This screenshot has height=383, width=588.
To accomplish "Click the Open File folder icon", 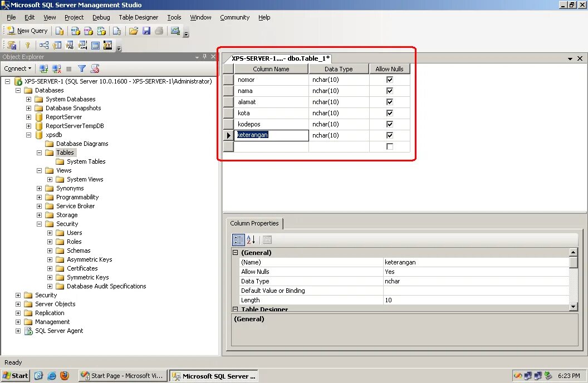I will point(134,31).
